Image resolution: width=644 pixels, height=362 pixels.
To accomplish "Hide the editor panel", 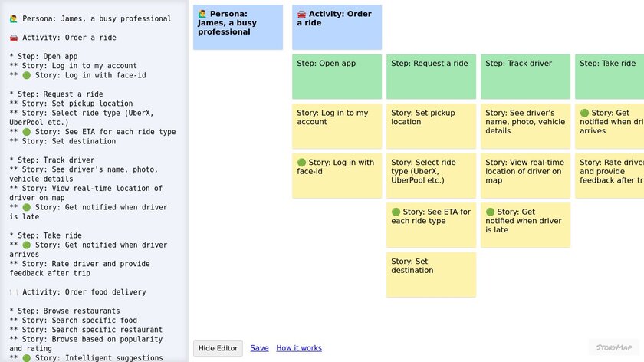I will (x=218, y=348).
